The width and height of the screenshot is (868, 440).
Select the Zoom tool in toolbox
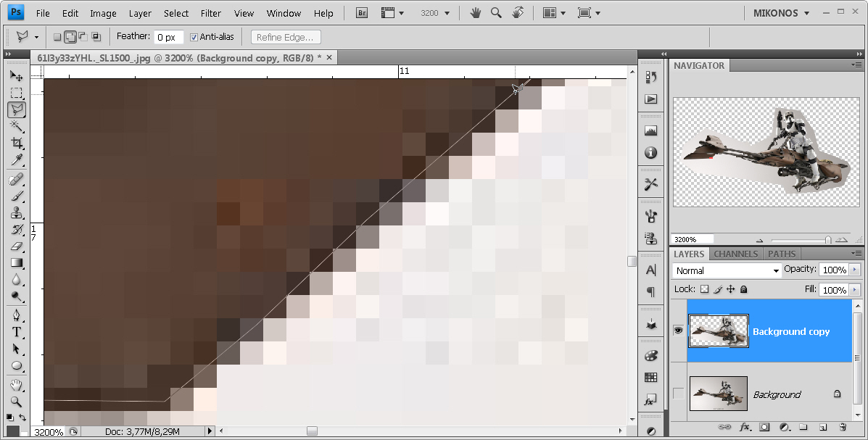click(x=17, y=402)
